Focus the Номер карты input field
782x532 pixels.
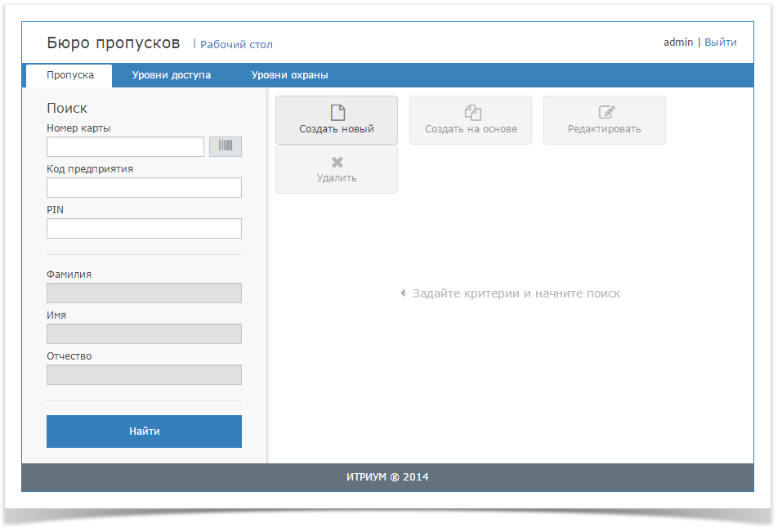point(125,146)
